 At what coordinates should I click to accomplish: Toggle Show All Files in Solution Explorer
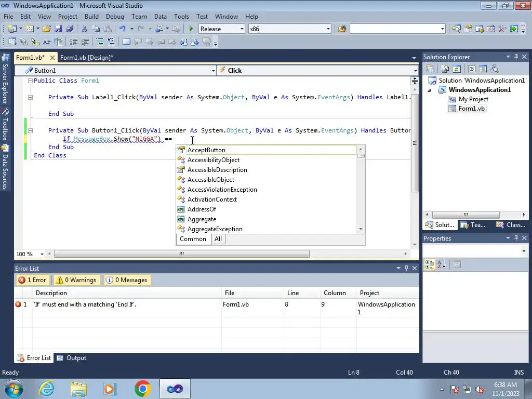click(x=445, y=69)
